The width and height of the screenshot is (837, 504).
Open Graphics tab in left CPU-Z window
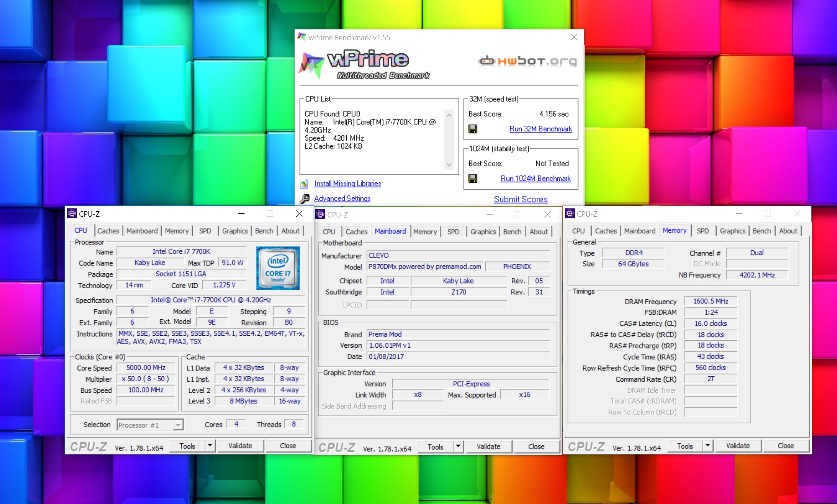[235, 231]
